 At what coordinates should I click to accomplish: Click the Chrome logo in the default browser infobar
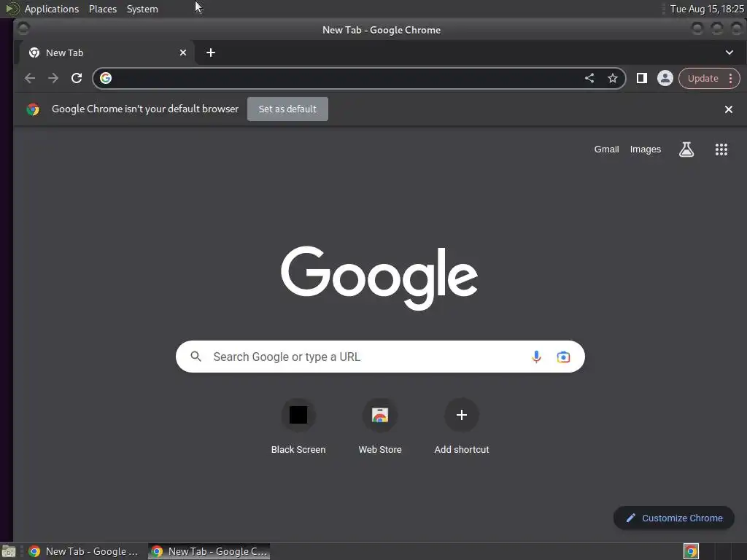[x=33, y=109]
